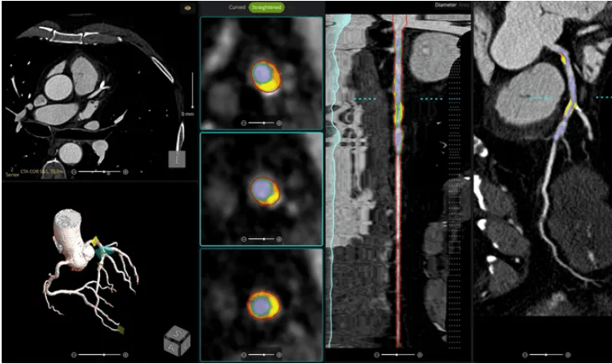Select the bottom cross-section thumbnail
The height and width of the screenshot is (364, 612).
click(261, 305)
